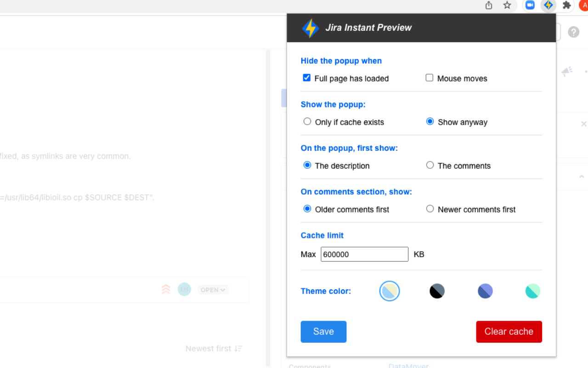Image resolution: width=588 pixels, height=368 pixels.
Task: Click the 'Theme color:' label
Action: click(326, 291)
